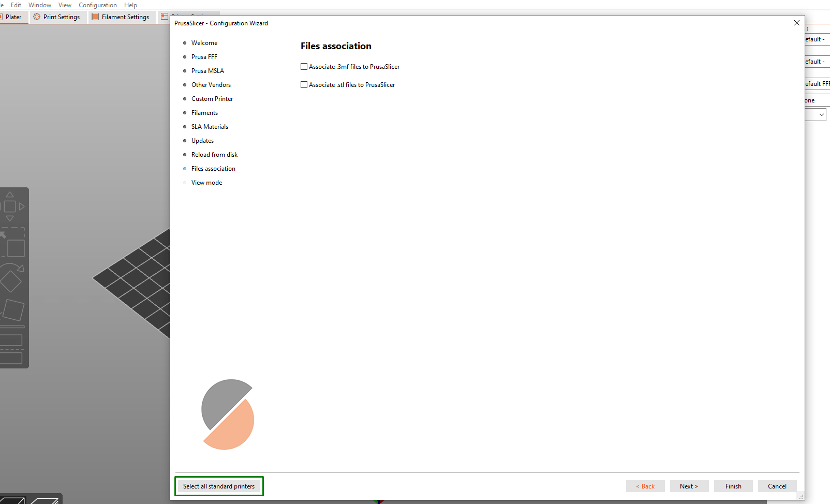Image resolution: width=830 pixels, height=504 pixels.
Task: Select the Move gizmo in left toolbar
Action: pos(11,206)
